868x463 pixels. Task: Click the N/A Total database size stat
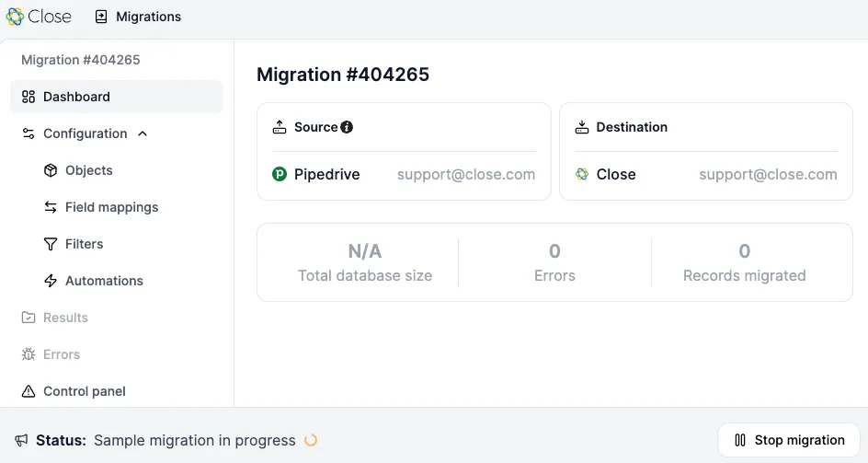click(365, 261)
